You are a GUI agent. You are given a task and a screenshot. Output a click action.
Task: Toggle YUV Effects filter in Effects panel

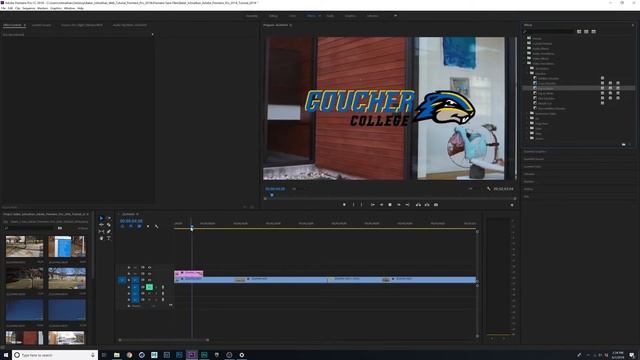pyautogui.click(x=593, y=31)
